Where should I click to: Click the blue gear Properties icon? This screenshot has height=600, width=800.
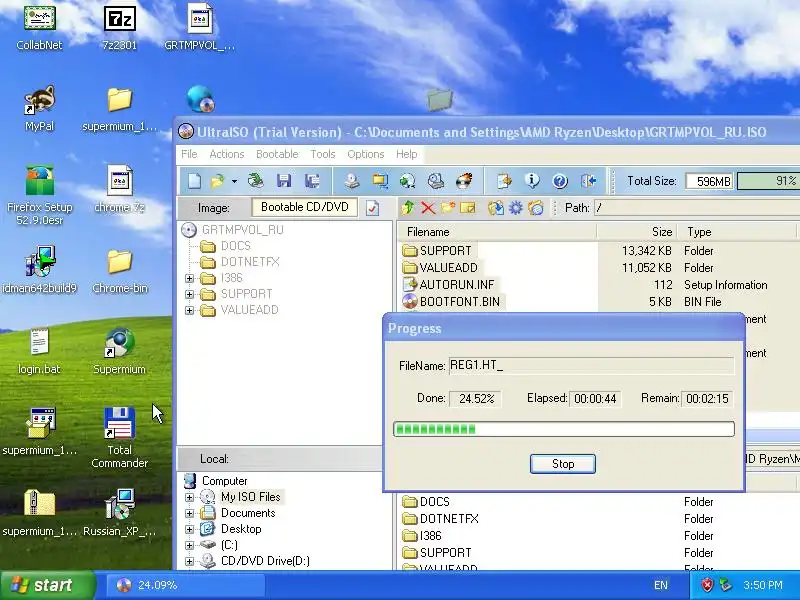(516, 208)
